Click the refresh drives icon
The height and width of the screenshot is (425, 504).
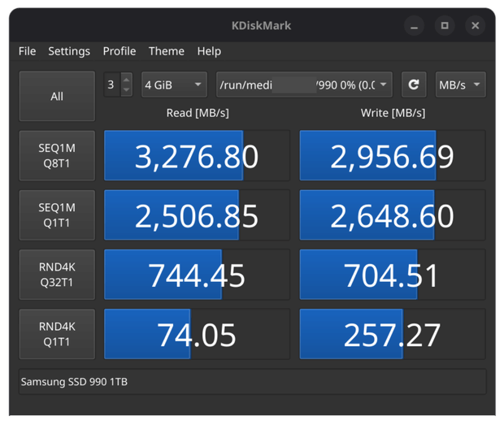(x=414, y=85)
